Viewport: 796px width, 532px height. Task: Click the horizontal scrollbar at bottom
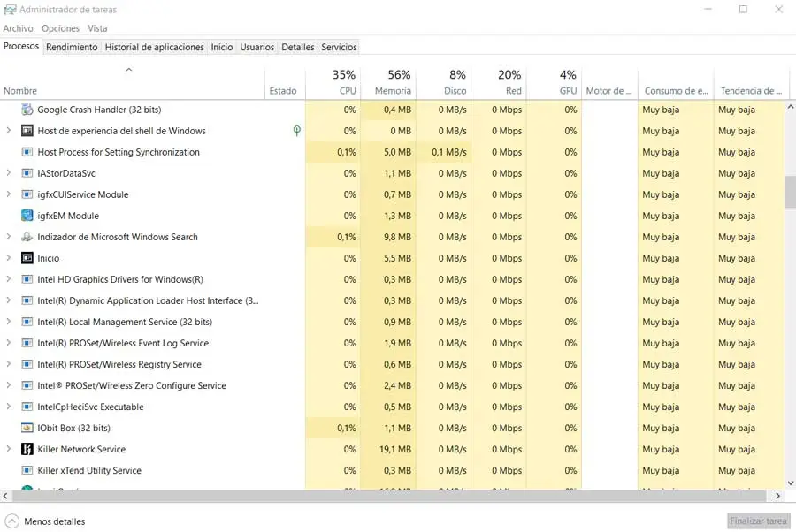(354, 496)
